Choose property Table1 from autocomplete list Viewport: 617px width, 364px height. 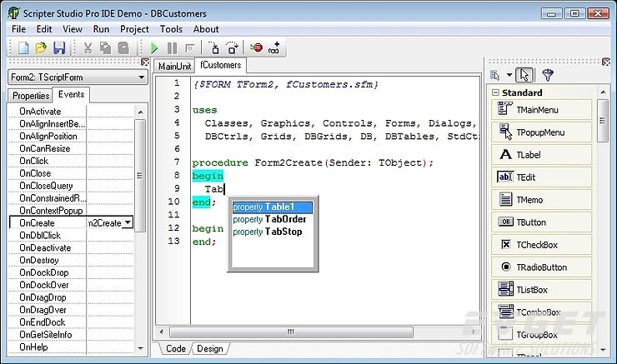(273, 207)
